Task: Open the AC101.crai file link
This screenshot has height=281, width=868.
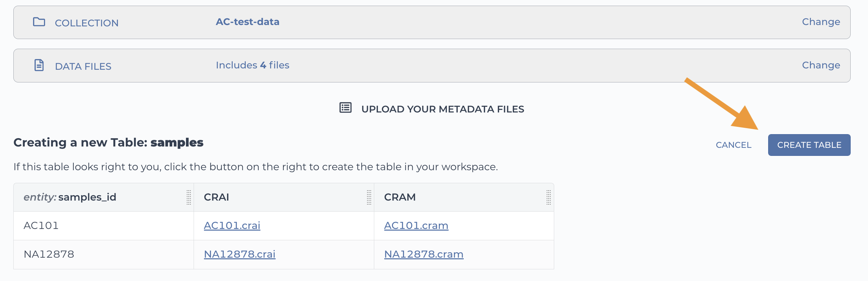Action: pyautogui.click(x=232, y=225)
